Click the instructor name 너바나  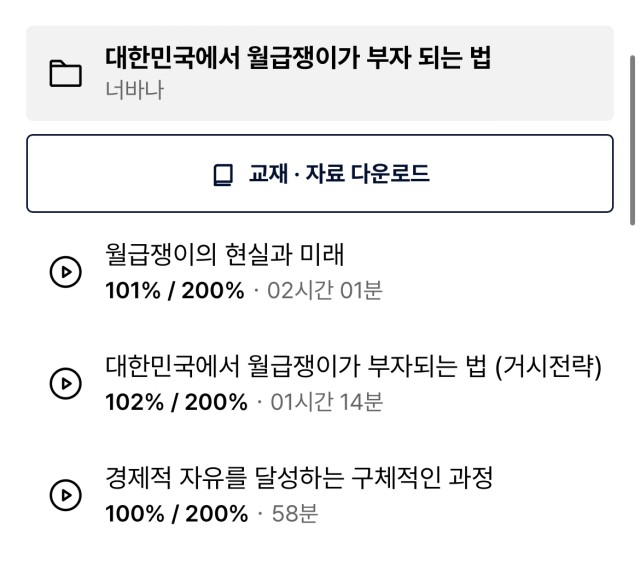coord(135,90)
